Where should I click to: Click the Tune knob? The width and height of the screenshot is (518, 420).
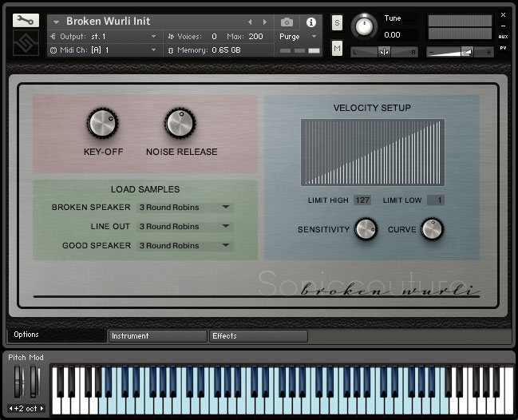(x=364, y=26)
